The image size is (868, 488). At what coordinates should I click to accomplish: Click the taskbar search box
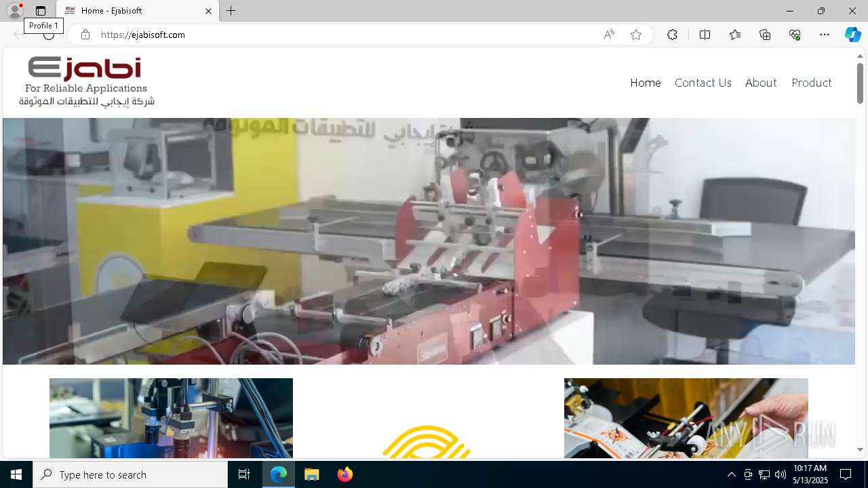tap(130, 474)
